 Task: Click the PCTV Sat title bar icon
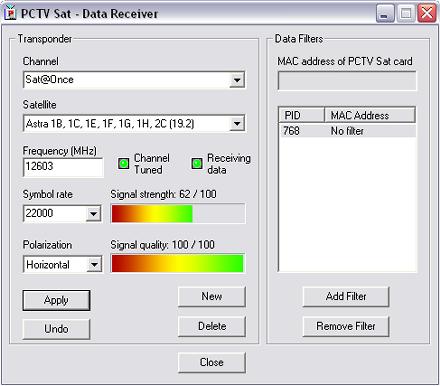coord(11,13)
